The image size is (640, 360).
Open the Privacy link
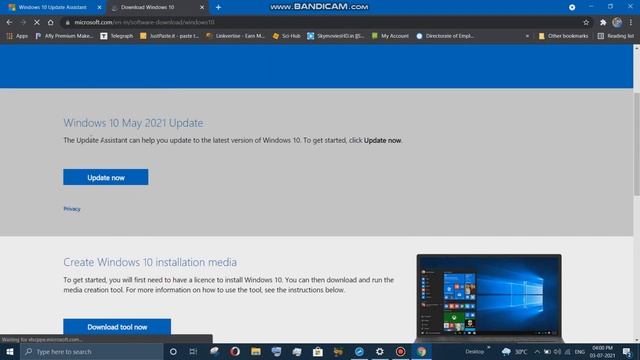point(72,209)
